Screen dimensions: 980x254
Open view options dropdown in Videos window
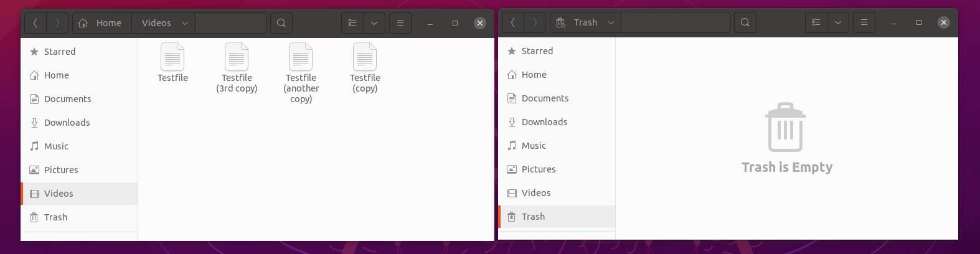(374, 23)
